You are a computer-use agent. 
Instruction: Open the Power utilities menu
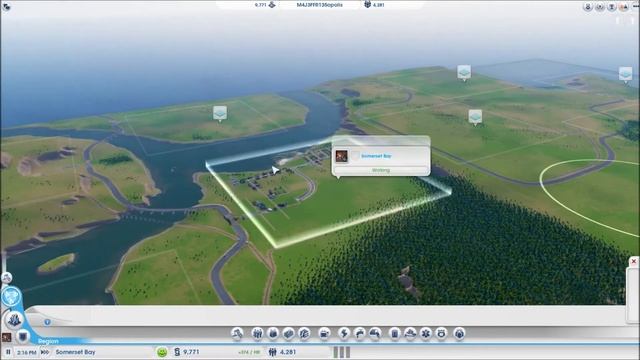coord(344,333)
